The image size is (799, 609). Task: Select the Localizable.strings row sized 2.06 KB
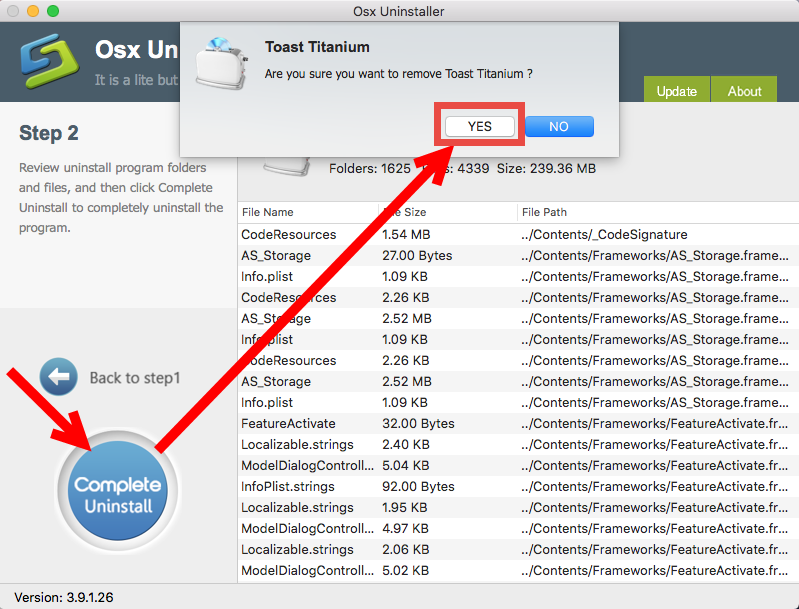(x=518, y=549)
